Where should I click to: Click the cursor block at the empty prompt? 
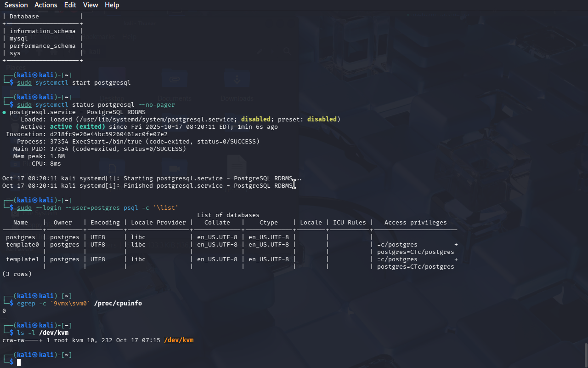point(19,362)
